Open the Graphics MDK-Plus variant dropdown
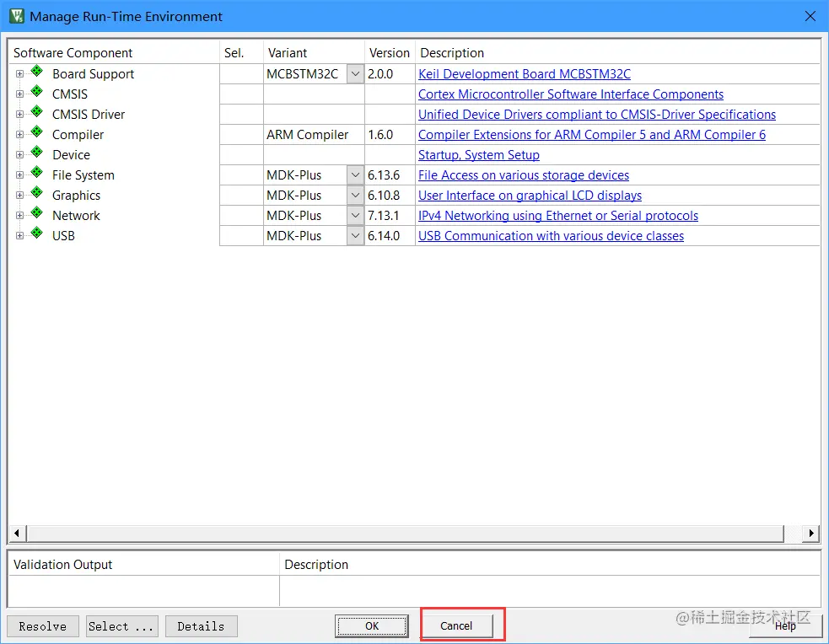829x644 pixels. click(x=355, y=196)
